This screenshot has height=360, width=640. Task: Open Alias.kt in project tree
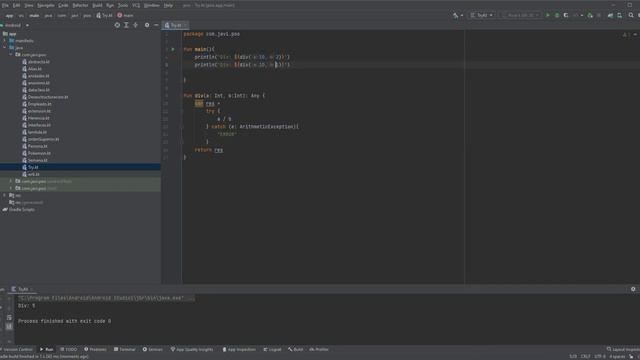coord(32,69)
